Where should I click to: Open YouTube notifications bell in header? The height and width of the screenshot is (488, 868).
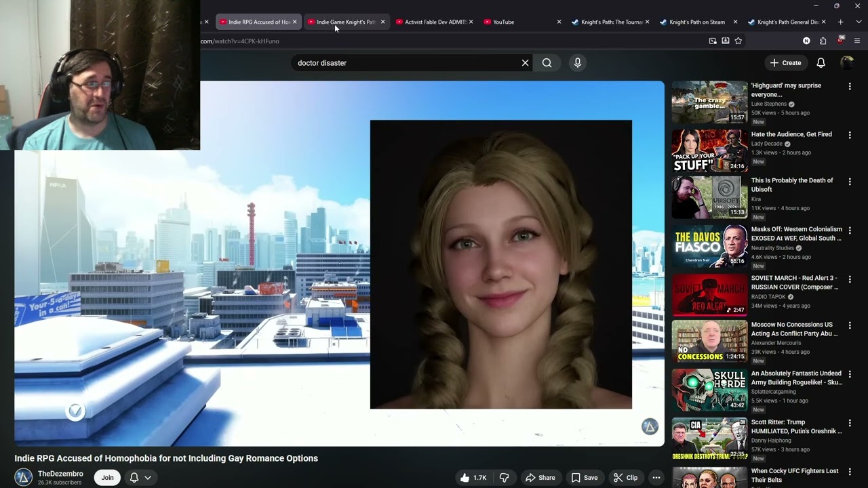821,63
